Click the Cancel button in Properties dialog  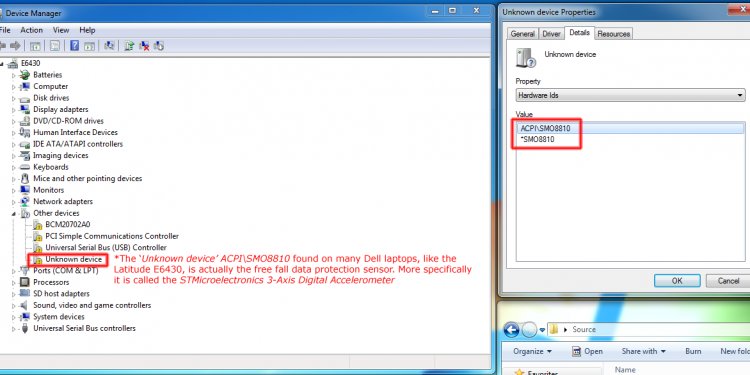(x=728, y=281)
